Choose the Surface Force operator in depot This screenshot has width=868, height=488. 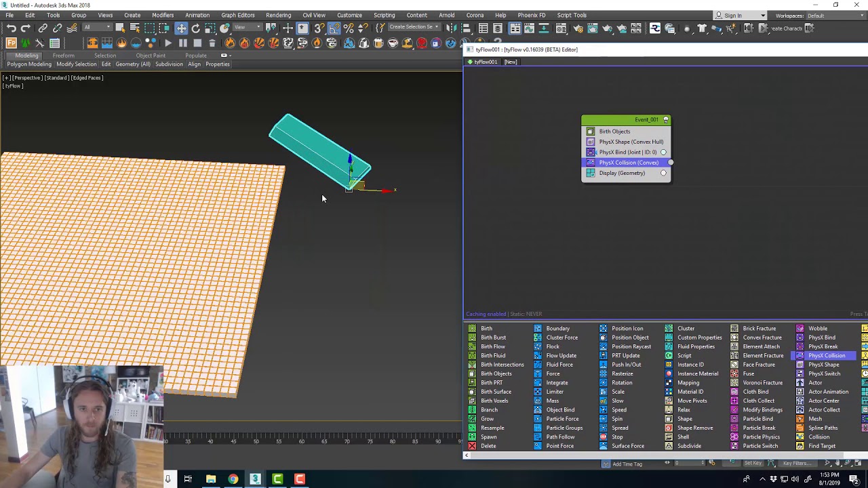coord(623,446)
